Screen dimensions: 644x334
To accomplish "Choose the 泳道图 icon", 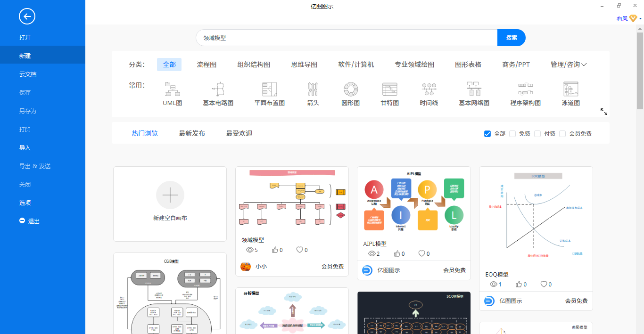I will [570, 89].
